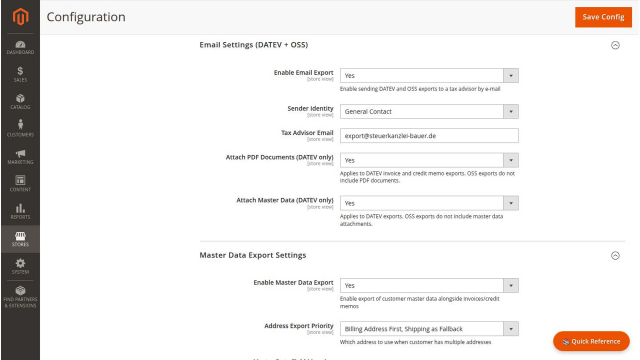Screen dimensions: 640x360
Task: Click the Master Data Export Settings heading
Action: 253,255
